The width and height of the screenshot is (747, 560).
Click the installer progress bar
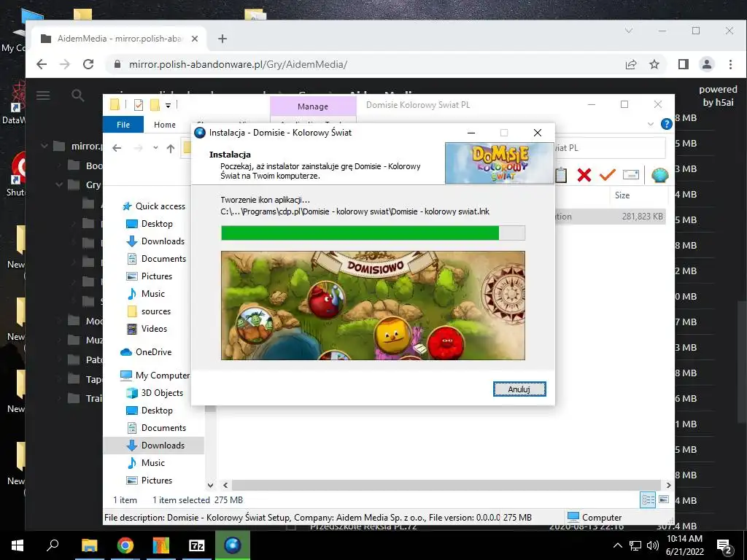point(373,233)
